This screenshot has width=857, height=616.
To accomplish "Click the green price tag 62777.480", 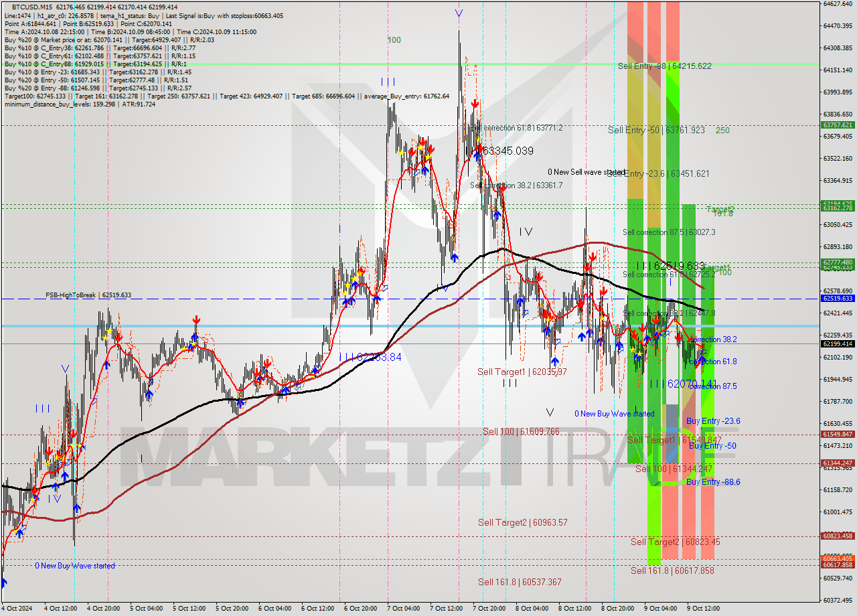I will [x=837, y=262].
